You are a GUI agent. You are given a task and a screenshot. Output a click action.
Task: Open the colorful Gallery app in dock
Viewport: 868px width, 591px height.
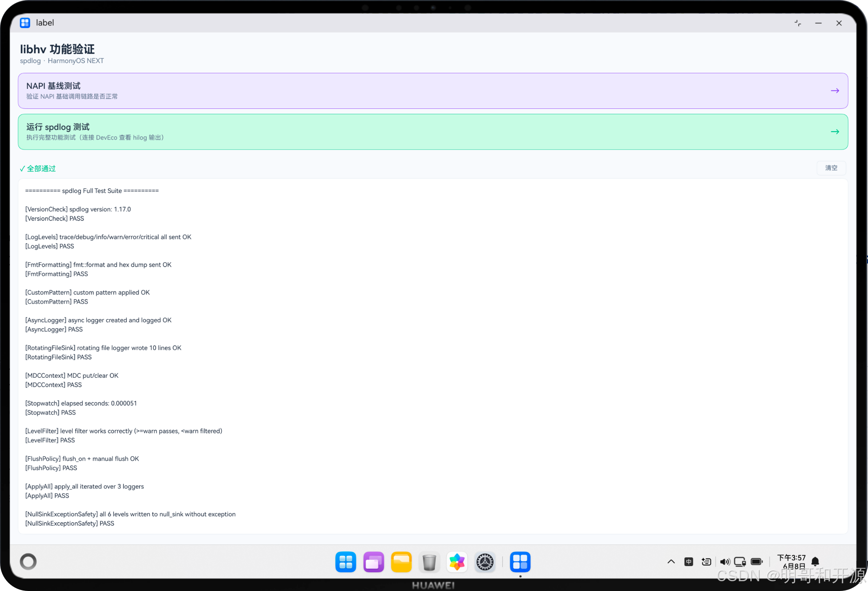(x=457, y=562)
